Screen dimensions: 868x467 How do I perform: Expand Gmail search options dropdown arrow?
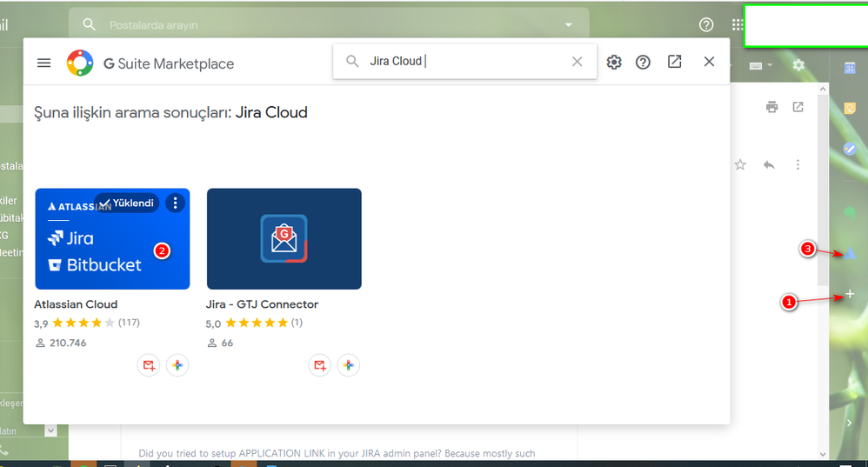pos(568,25)
